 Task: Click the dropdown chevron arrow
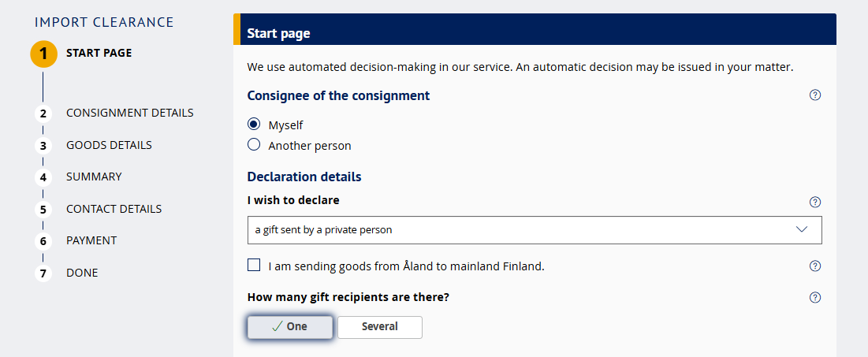point(803,230)
